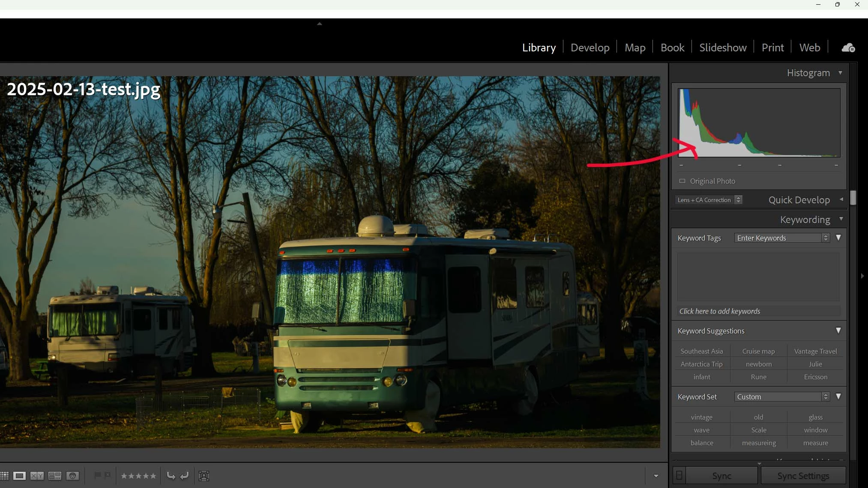Collapse the Histogram panel
Screen dimensions: 868x488
(840, 73)
